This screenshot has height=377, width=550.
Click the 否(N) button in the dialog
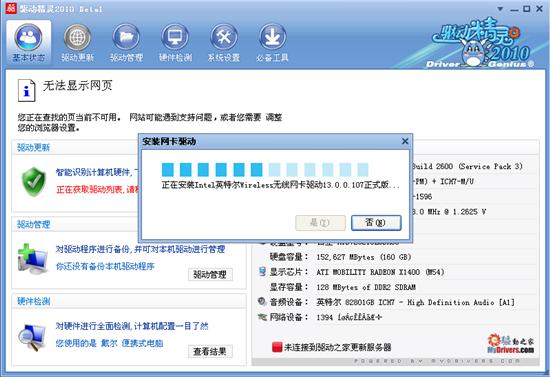click(x=376, y=223)
